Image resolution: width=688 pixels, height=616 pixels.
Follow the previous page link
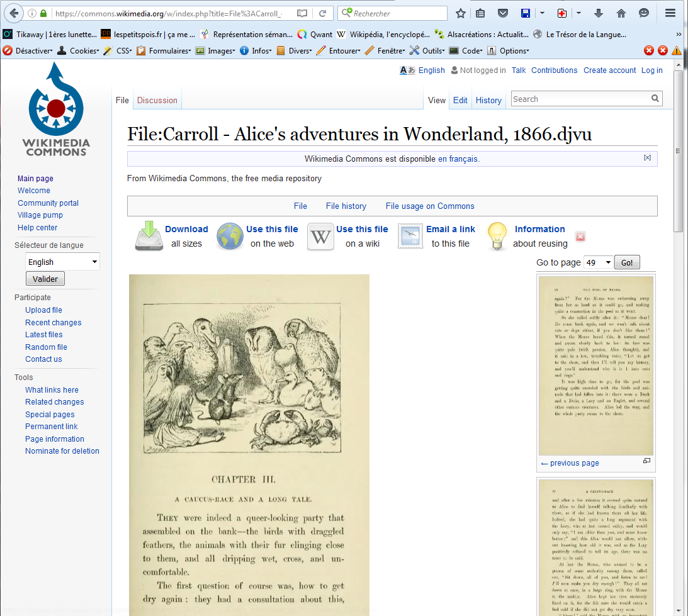[x=570, y=463]
